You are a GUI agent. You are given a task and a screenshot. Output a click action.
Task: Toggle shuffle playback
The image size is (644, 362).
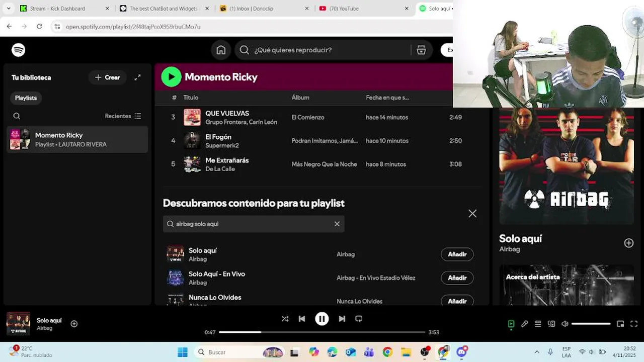pos(285,319)
